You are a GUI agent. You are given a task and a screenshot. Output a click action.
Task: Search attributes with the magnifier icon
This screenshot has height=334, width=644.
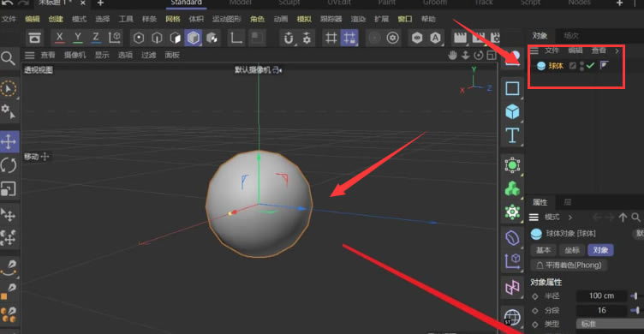(x=635, y=218)
